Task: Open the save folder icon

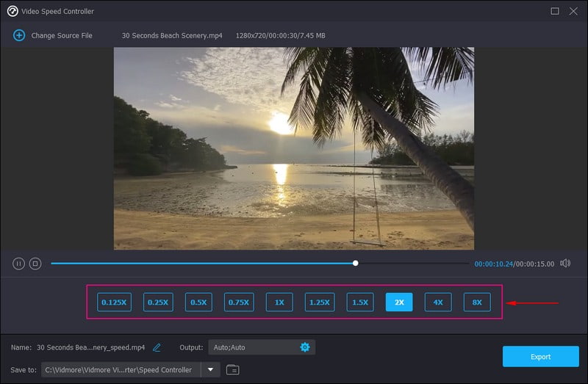Action: pos(232,369)
